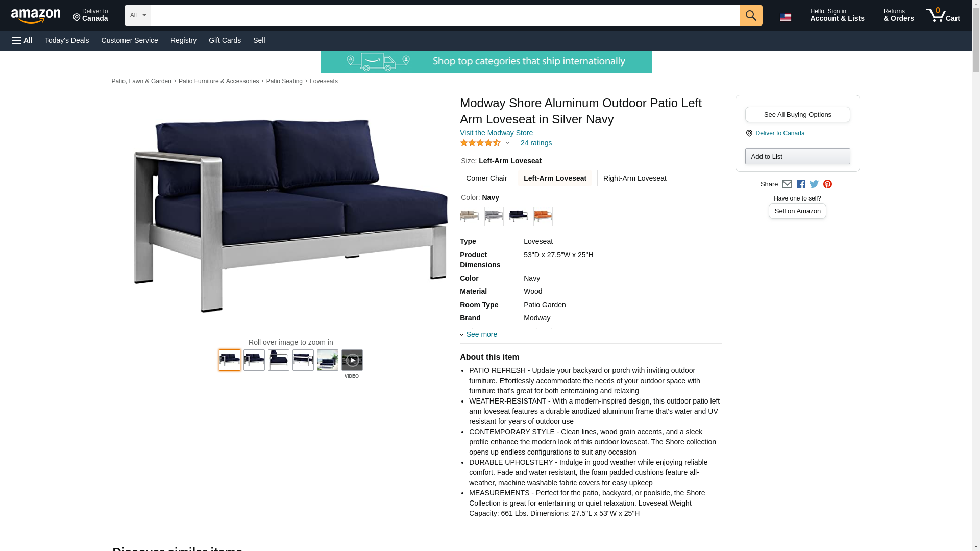Click the US flag language selector
The height and width of the screenshot is (551, 980).
coord(786,17)
